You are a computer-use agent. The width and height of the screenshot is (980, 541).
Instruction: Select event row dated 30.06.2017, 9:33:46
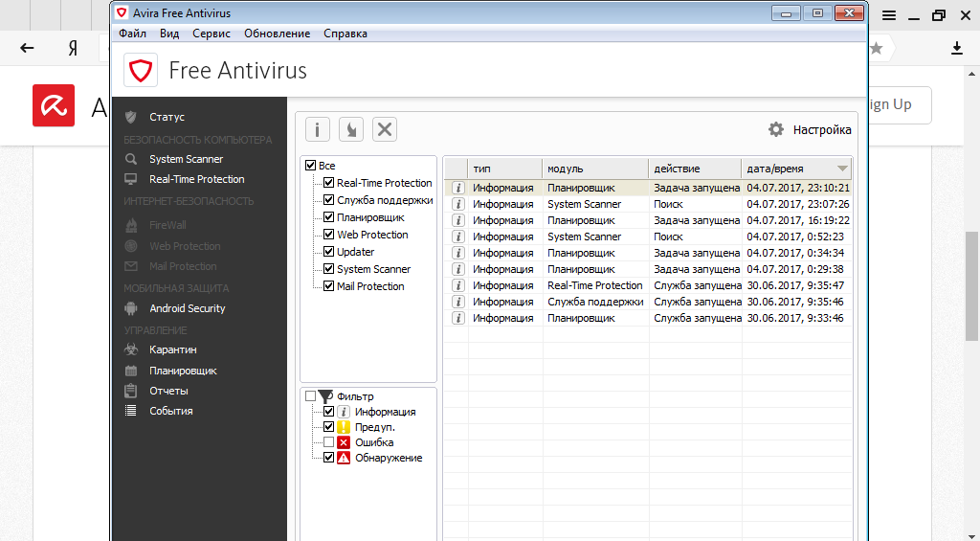pos(648,318)
